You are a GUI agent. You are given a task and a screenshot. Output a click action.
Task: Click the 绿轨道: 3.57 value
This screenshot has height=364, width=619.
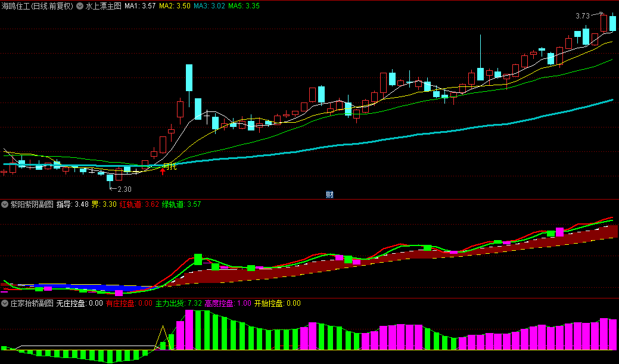pyautogui.click(x=181, y=204)
